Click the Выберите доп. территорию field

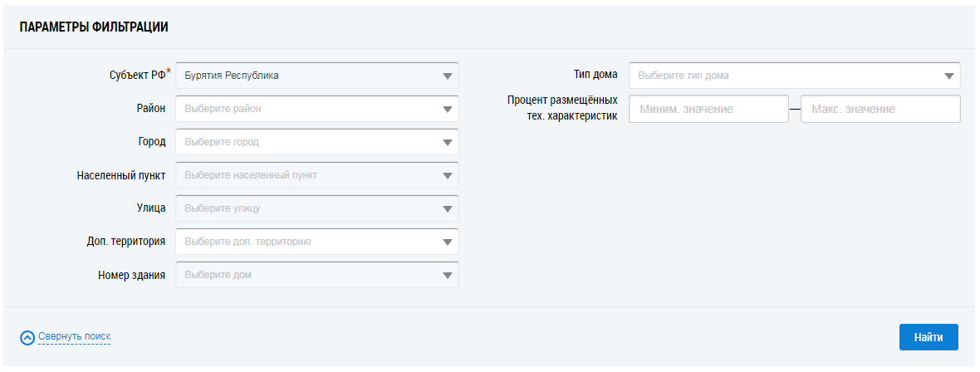click(307, 242)
